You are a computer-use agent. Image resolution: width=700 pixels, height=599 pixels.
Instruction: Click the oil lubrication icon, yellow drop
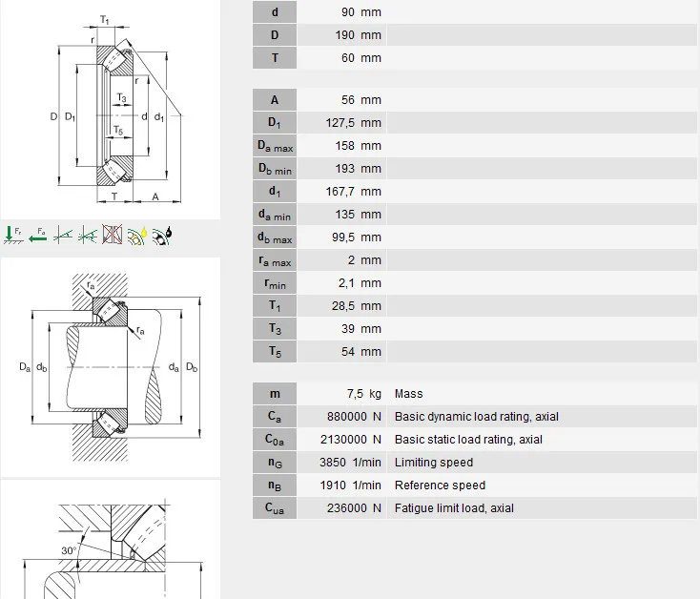click(137, 233)
